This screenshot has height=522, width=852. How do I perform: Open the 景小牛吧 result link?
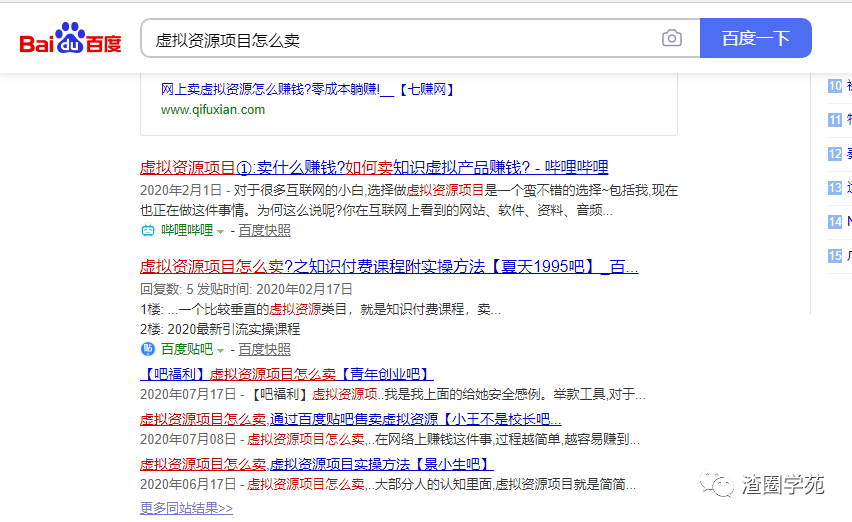(x=316, y=464)
